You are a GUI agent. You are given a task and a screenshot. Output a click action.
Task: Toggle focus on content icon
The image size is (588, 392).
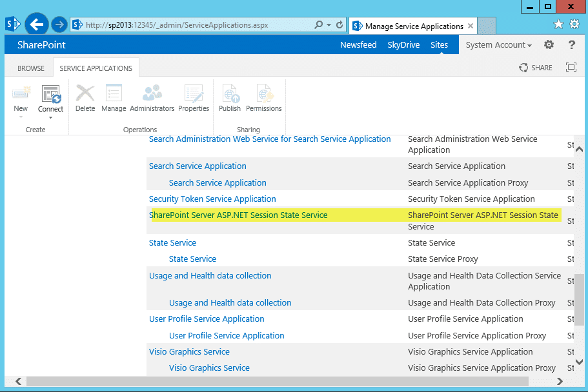(x=571, y=68)
